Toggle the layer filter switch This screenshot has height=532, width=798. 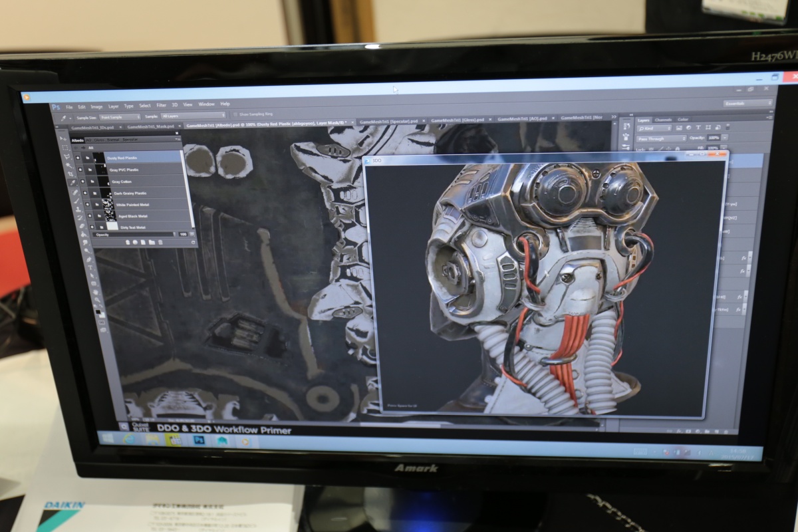(x=728, y=127)
